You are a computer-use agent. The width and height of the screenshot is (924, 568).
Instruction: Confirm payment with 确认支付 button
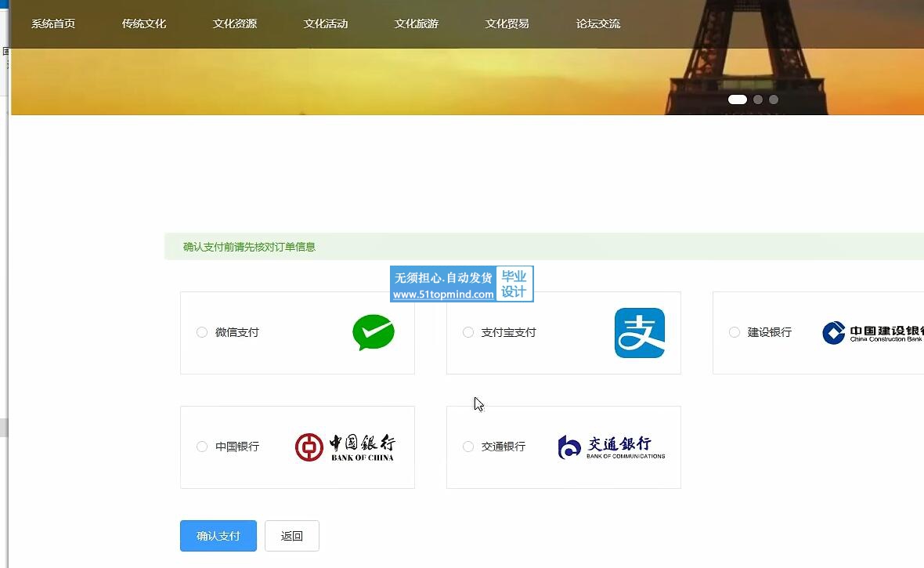click(218, 536)
